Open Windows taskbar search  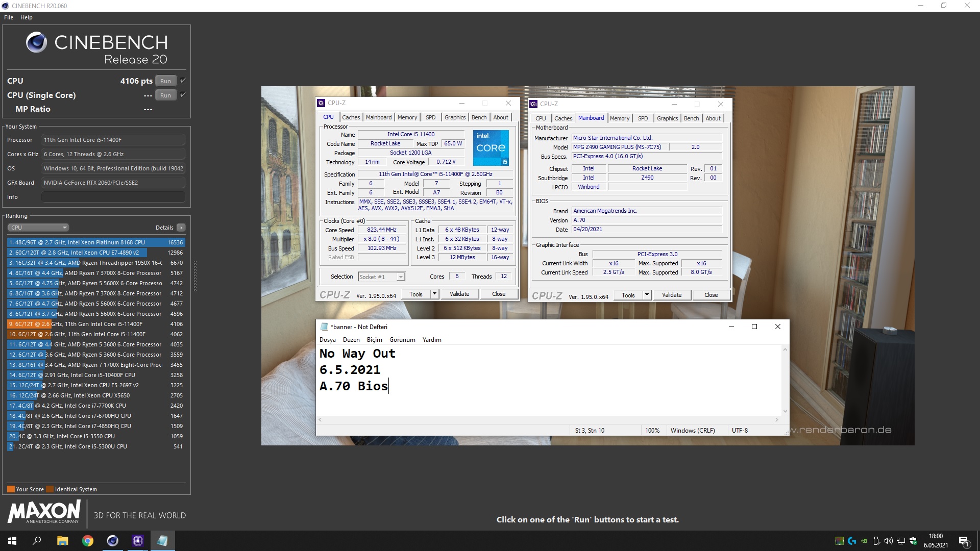tap(37, 541)
